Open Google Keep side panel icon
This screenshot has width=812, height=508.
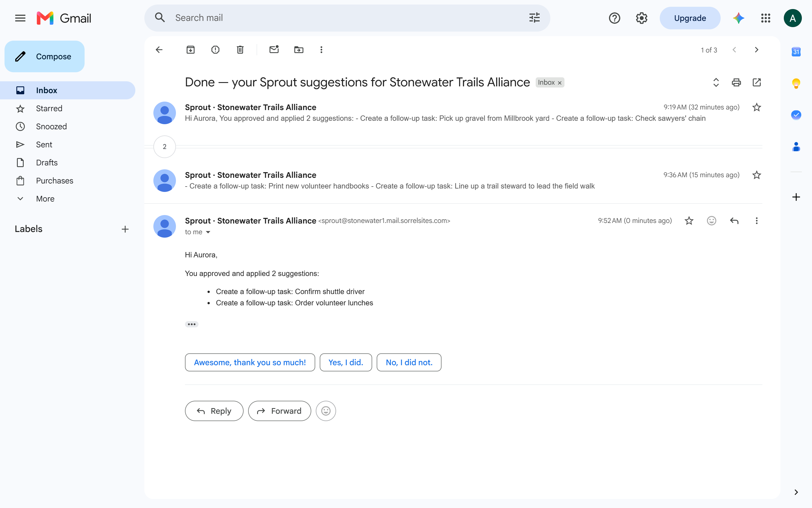point(796,83)
